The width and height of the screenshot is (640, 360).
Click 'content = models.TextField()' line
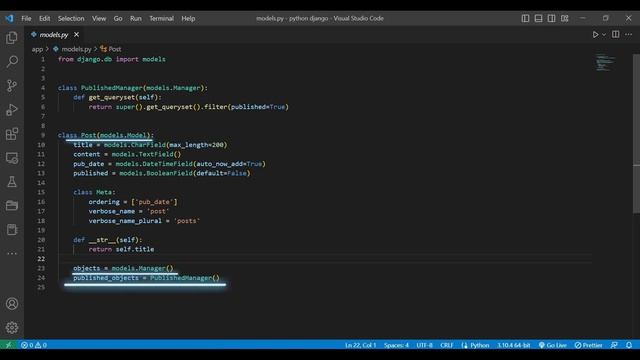(x=127, y=154)
